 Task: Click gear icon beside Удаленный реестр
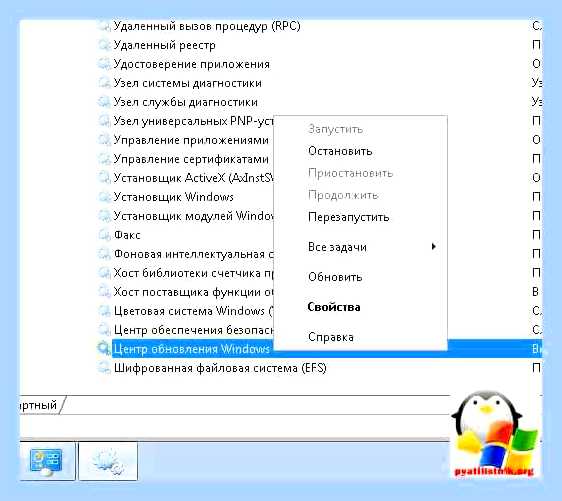(104, 45)
